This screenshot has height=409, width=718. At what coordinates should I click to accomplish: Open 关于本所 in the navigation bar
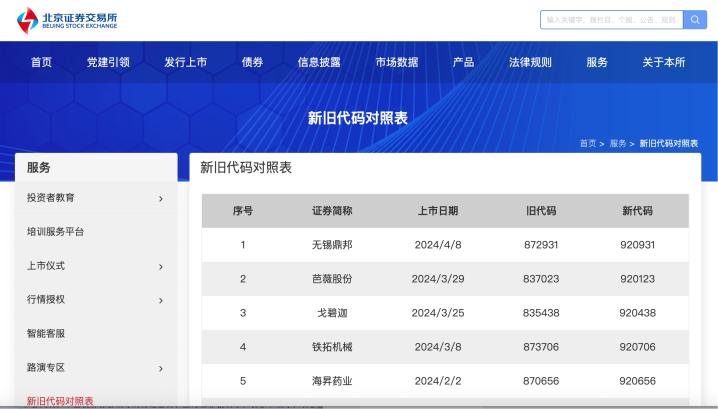coord(664,62)
